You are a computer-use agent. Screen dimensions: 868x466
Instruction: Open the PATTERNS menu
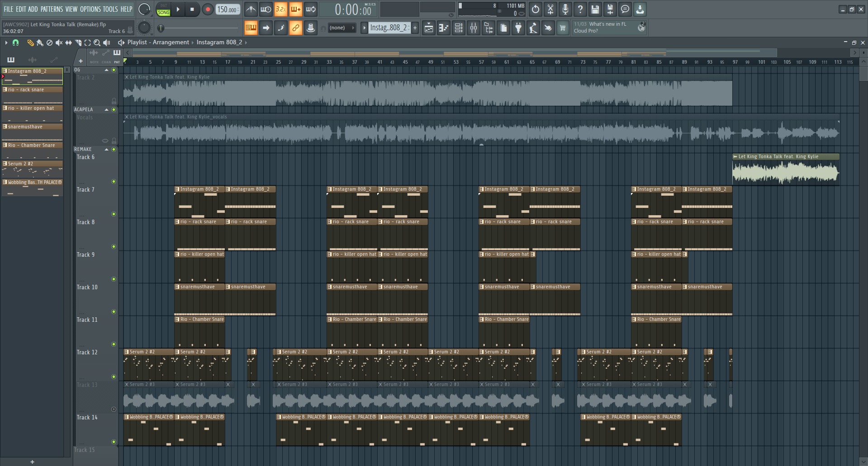[52, 9]
